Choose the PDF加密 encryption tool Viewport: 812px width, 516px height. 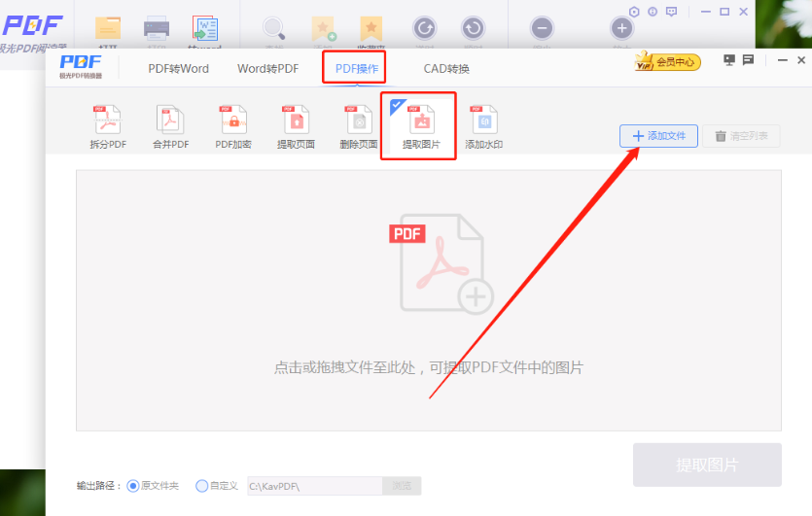pos(233,126)
